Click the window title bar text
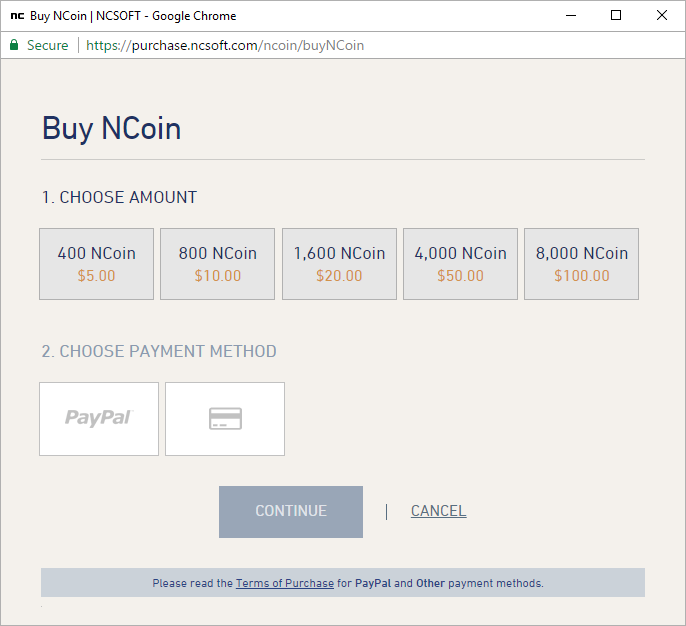 [x=133, y=16]
